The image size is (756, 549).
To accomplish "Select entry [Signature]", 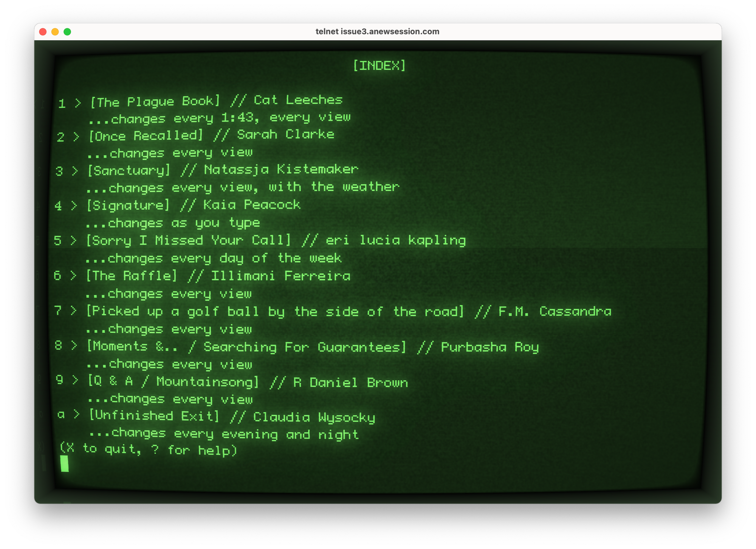I will pos(128,205).
